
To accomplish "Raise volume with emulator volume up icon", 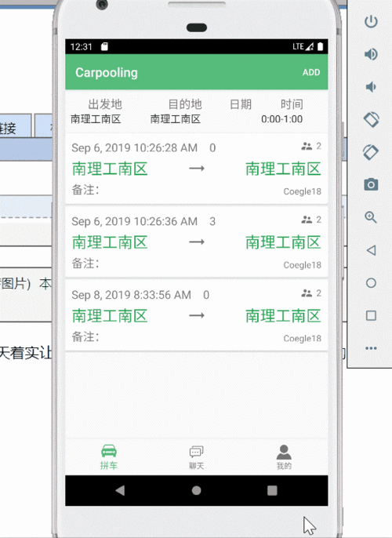I will 371,54.
